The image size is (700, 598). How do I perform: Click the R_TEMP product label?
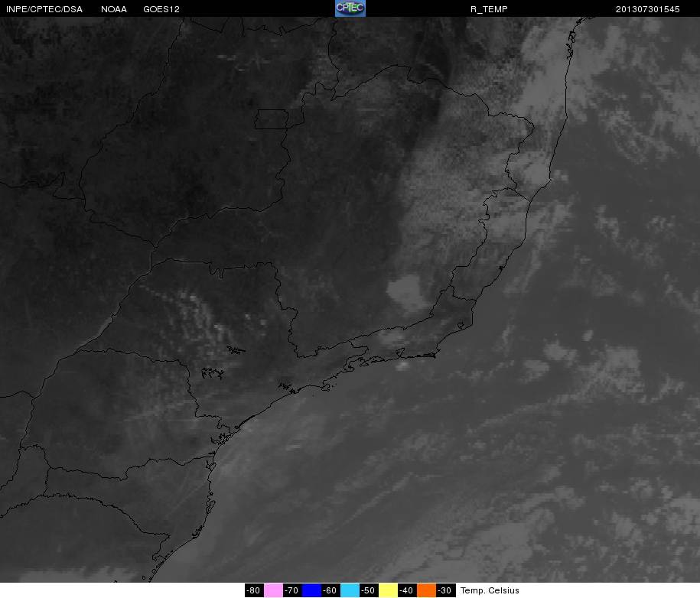click(x=489, y=9)
